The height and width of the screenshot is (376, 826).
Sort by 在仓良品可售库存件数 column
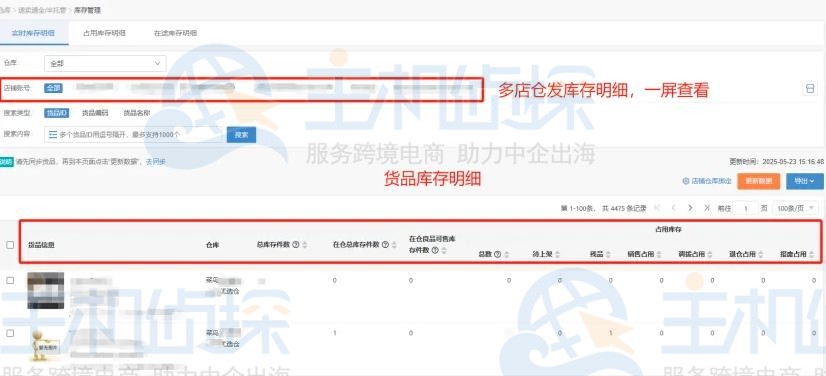pos(444,251)
